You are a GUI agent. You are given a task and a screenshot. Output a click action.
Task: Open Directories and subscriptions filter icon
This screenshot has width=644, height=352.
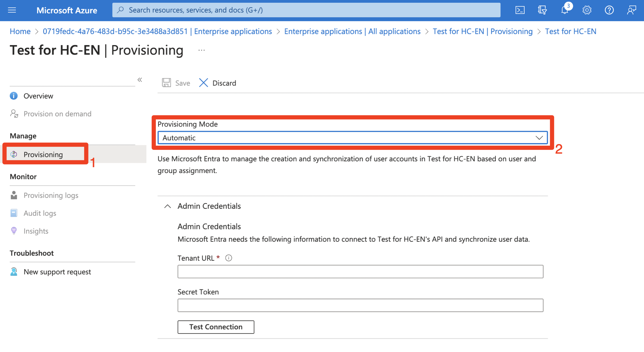[x=542, y=10]
